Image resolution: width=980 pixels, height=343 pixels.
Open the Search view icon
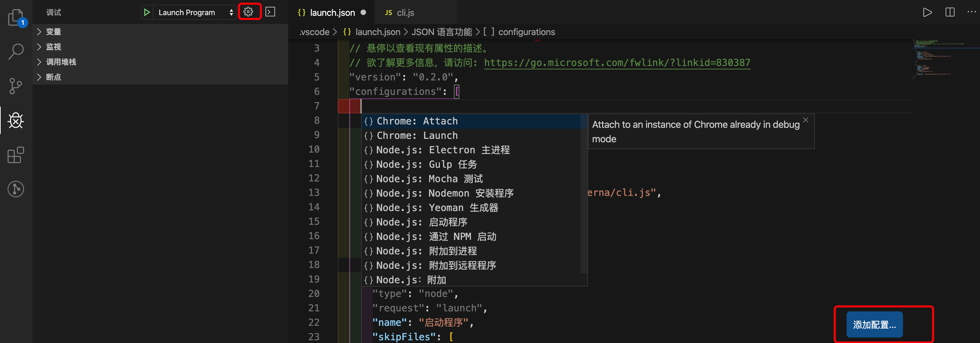click(16, 51)
